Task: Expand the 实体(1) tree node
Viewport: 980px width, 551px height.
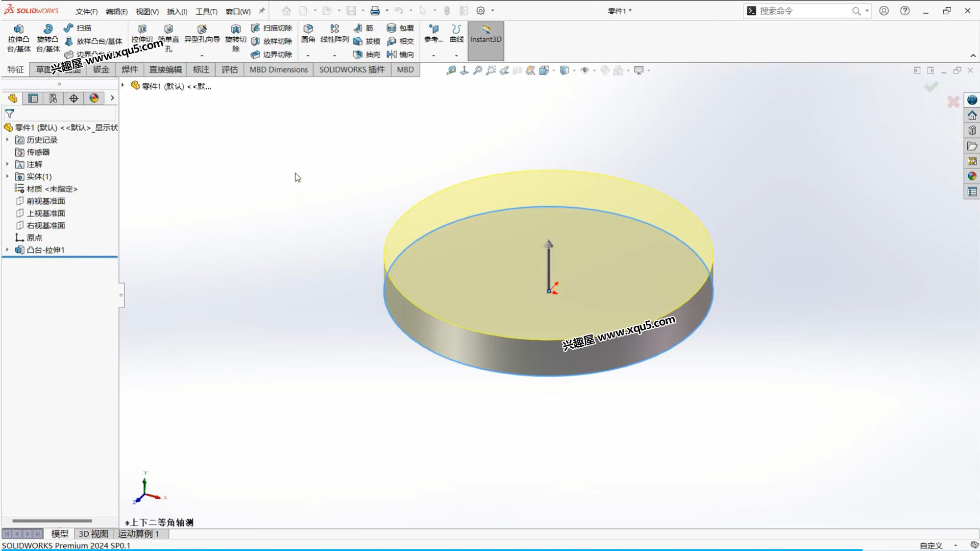Action: [6, 176]
